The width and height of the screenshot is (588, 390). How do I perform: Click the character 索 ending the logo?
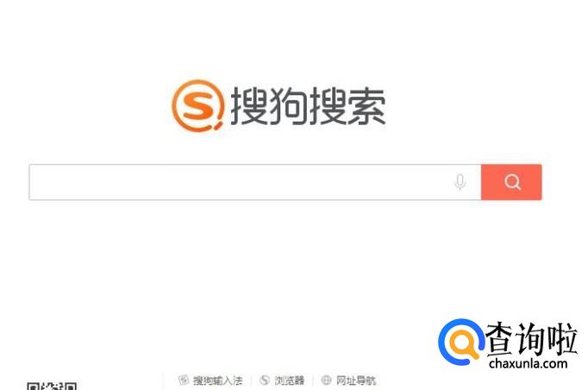(x=367, y=106)
